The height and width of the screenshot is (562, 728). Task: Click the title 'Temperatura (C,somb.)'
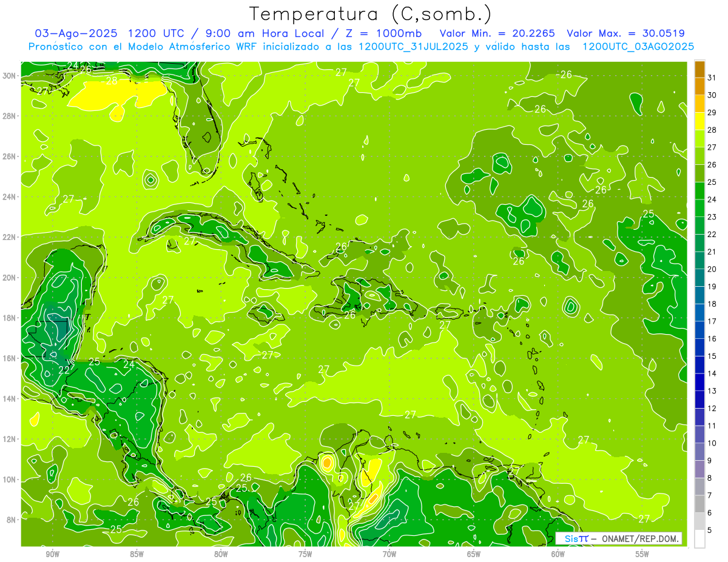(370, 13)
